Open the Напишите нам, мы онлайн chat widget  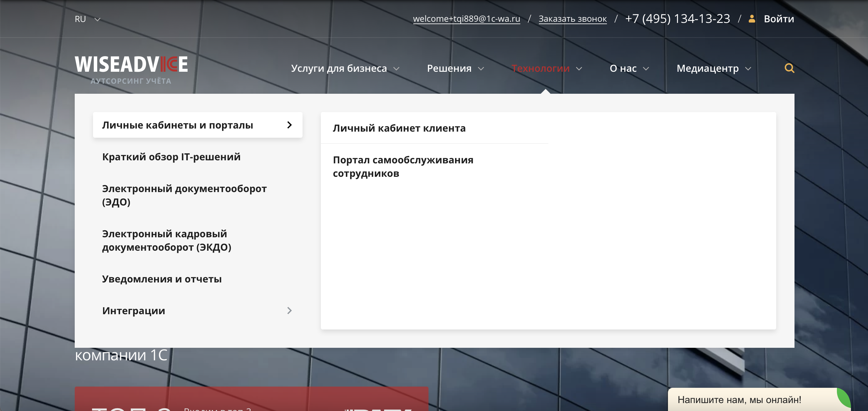[759, 399]
